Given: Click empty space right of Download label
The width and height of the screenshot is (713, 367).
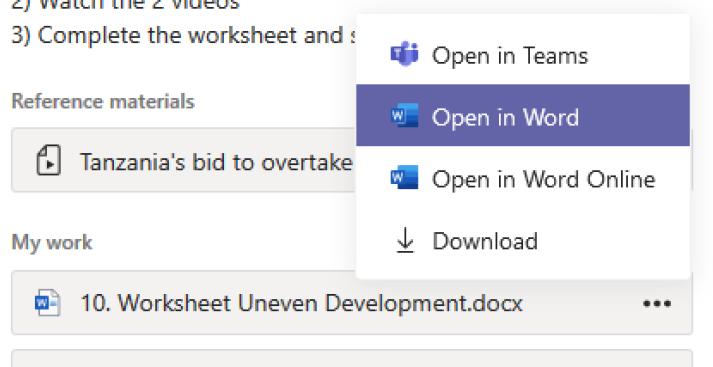Looking at the screenshot, I should coord(614,240).
